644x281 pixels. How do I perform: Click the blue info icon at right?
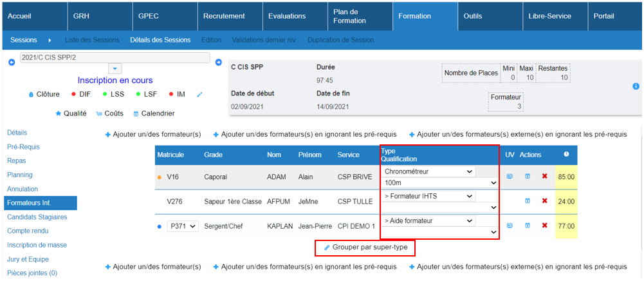(x=636, y=86)
